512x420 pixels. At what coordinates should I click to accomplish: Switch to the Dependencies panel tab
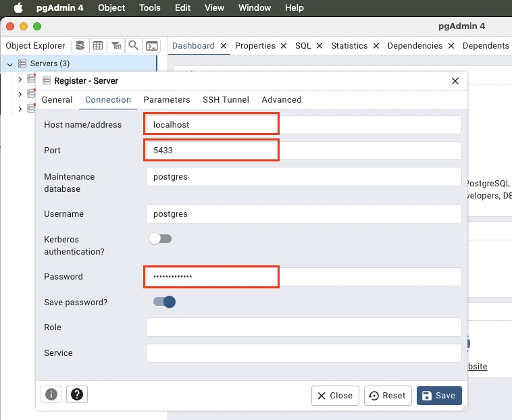pos(415,46)
